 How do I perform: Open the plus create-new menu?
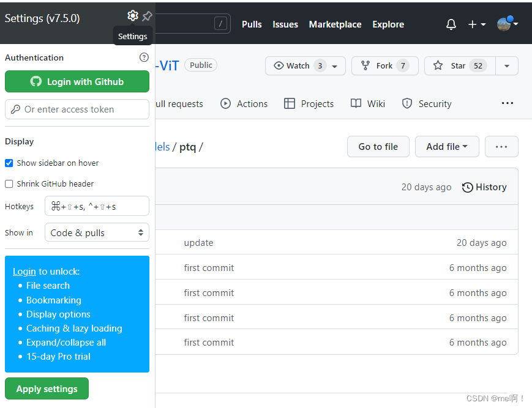[477, 24]
